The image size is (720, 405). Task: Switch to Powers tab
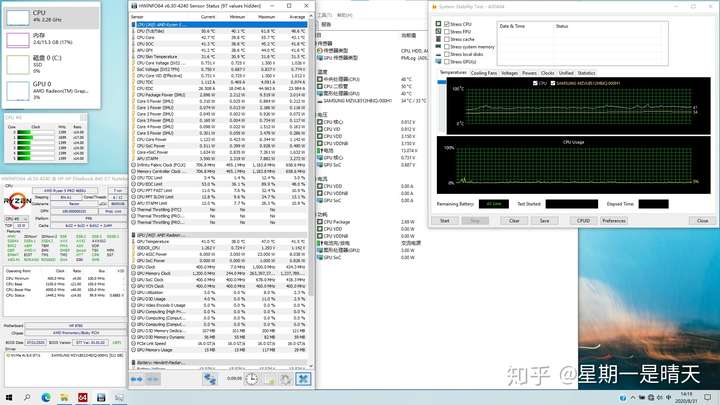[x=529, y=73]
